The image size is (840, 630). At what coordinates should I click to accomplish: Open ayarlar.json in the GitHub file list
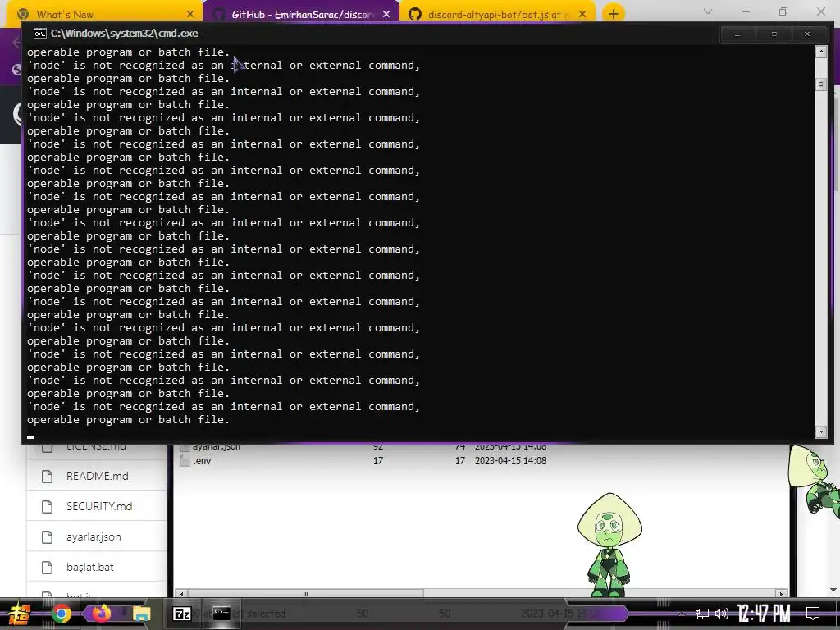[94, 536]
